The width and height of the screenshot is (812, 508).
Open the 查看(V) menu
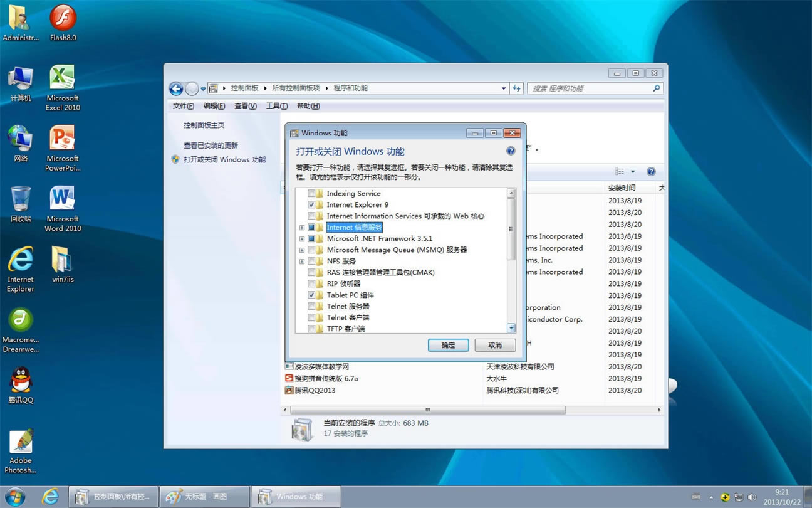(x=246, y=106)
